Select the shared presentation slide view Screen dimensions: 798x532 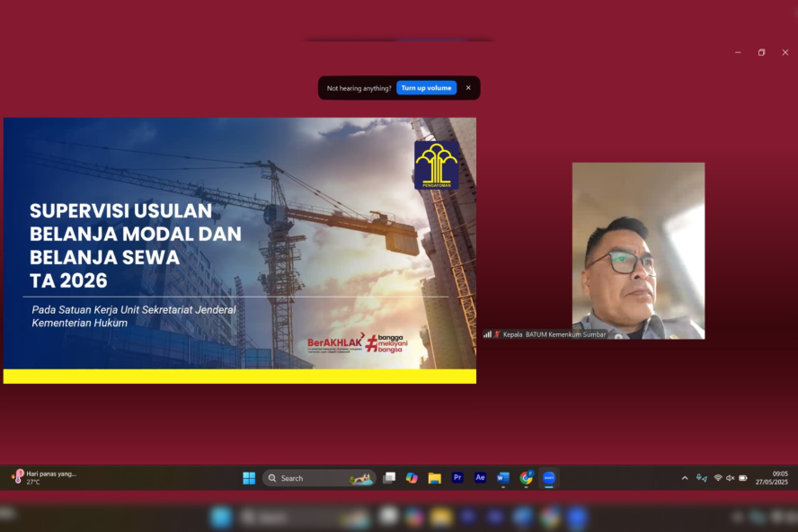240,251
